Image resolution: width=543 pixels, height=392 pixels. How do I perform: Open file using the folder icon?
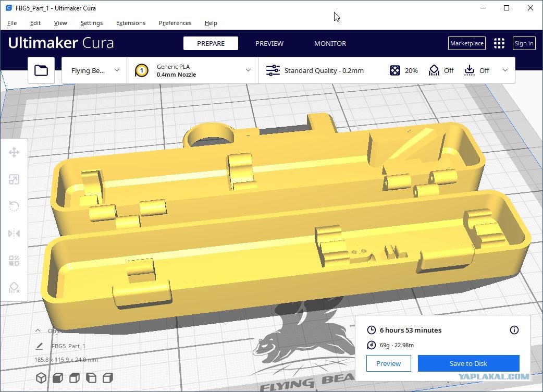[x=41, y=70]
